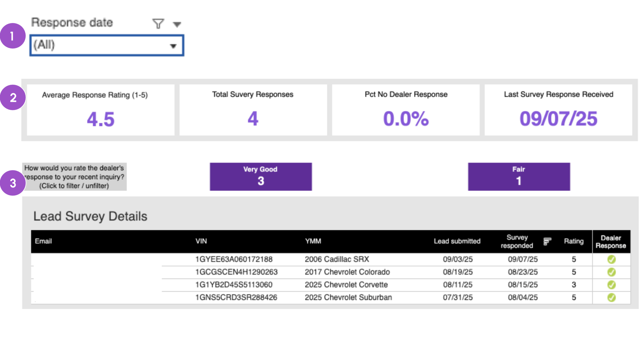Click the VIN column header
Image resolution: width=644 pixels, height=348 pixels.
(201, 241)
